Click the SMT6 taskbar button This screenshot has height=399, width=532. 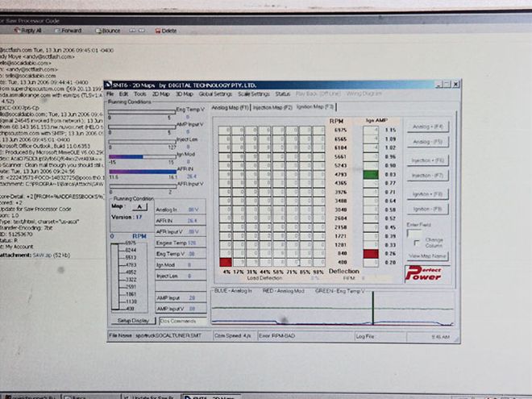pos(211,397)
